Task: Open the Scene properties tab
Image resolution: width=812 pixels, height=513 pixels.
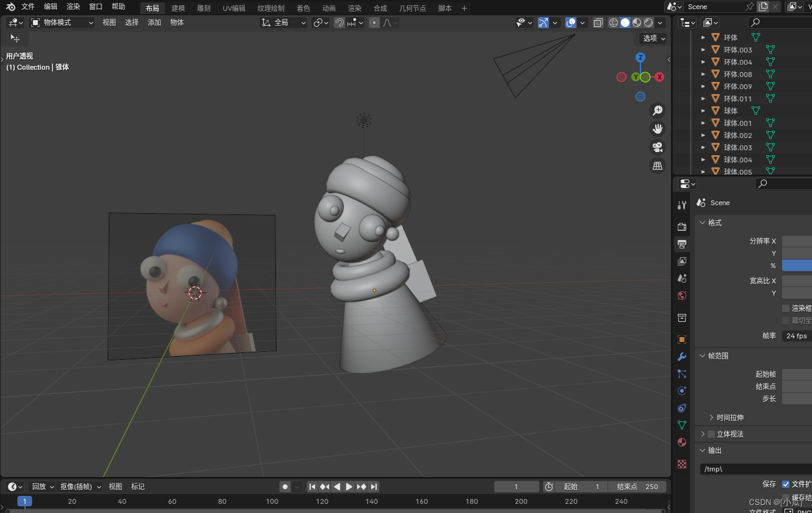Action: (x=682, y=278)
